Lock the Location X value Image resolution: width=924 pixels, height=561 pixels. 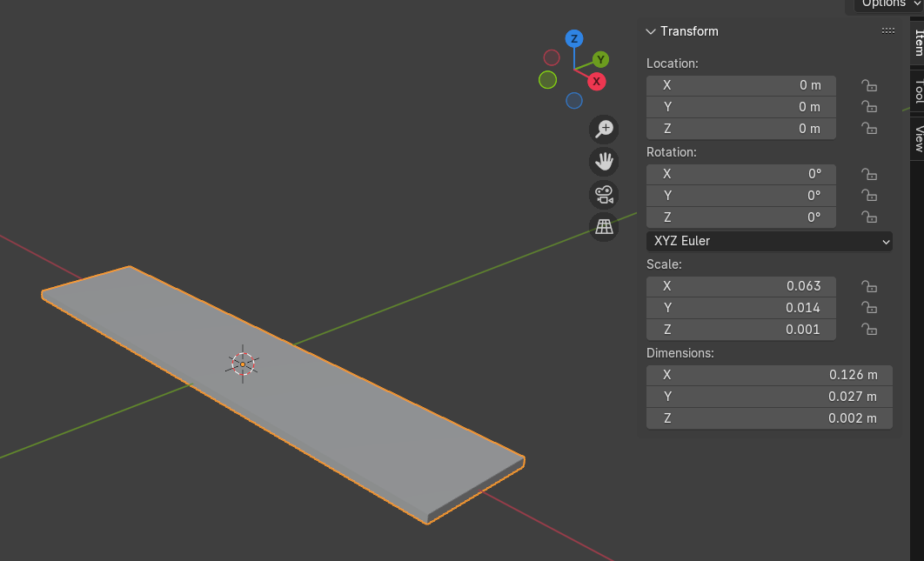point(868,85)
